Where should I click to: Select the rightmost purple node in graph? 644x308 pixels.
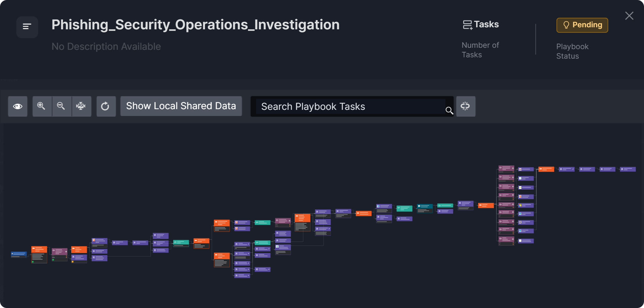click(x=628, y=169)
